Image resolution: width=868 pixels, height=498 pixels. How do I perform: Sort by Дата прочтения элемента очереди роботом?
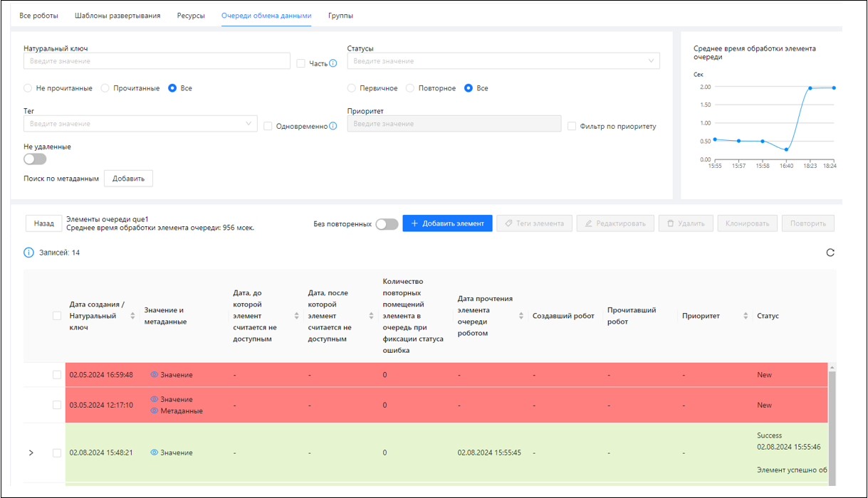[x=521, y=316]
